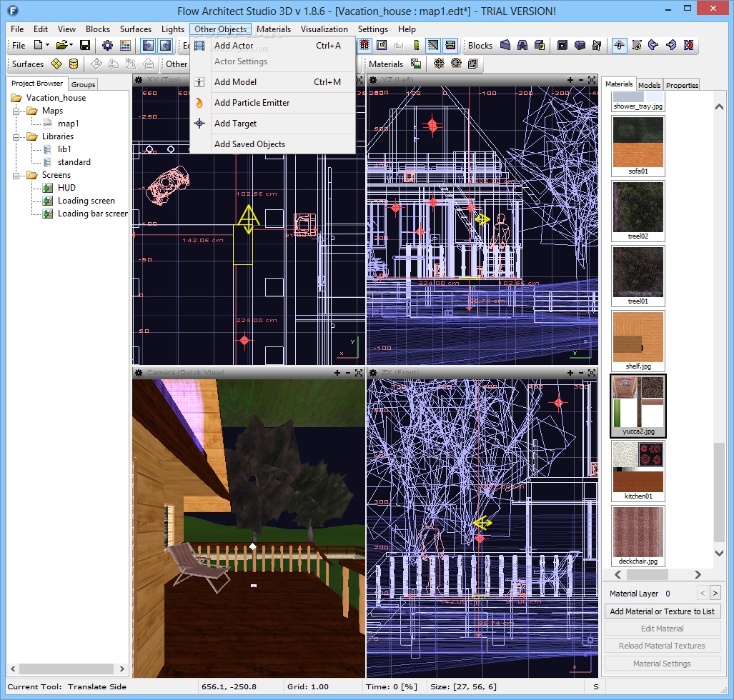Collapse the Maps tree folder
Screen dimensions: 734x700
tap(16, 111)
